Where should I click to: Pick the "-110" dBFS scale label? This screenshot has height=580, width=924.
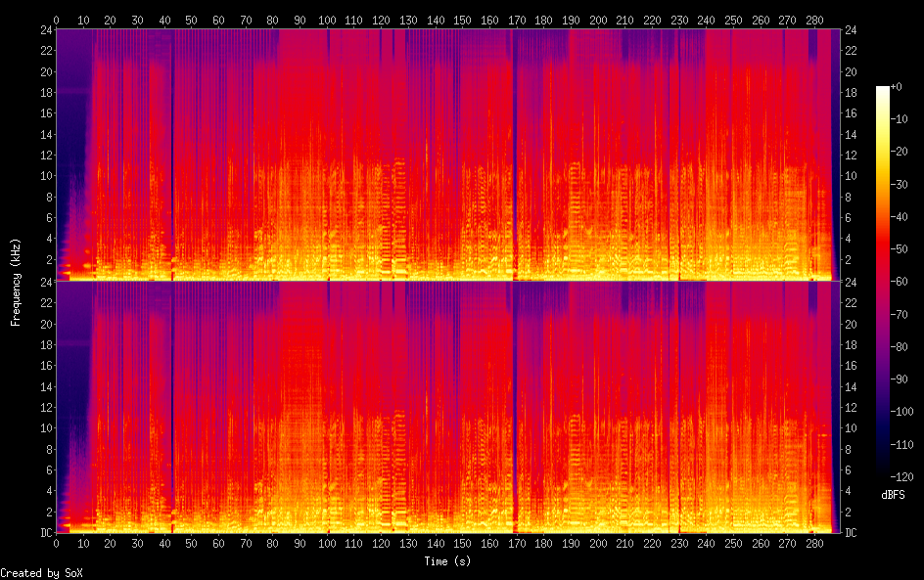(x=901, y=445)
